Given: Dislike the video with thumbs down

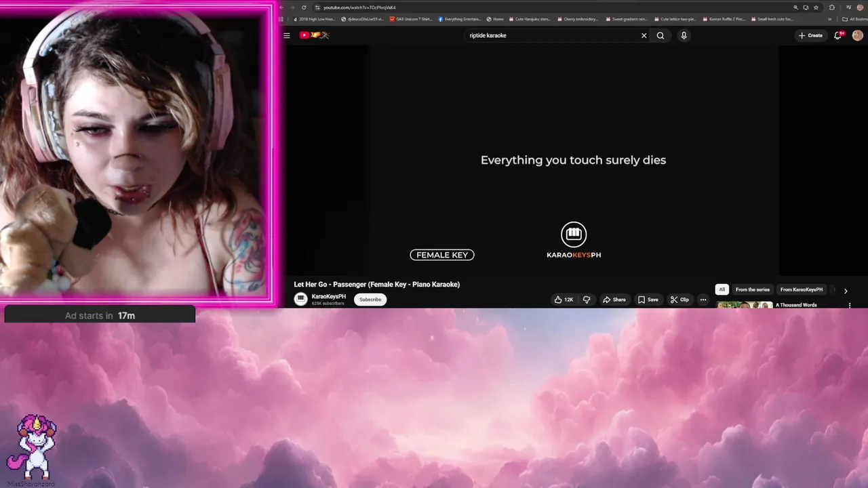Looking at the screenshot, I should 587,300.
